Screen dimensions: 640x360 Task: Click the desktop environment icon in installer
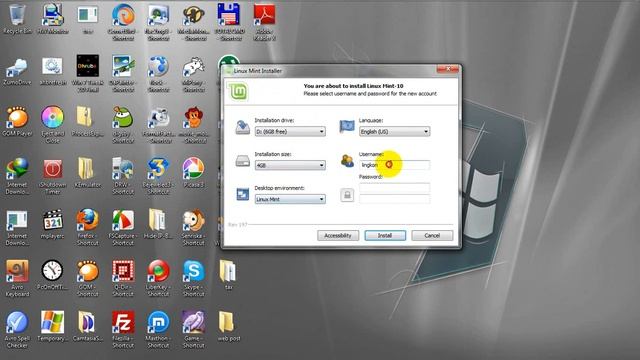(242, 194)
